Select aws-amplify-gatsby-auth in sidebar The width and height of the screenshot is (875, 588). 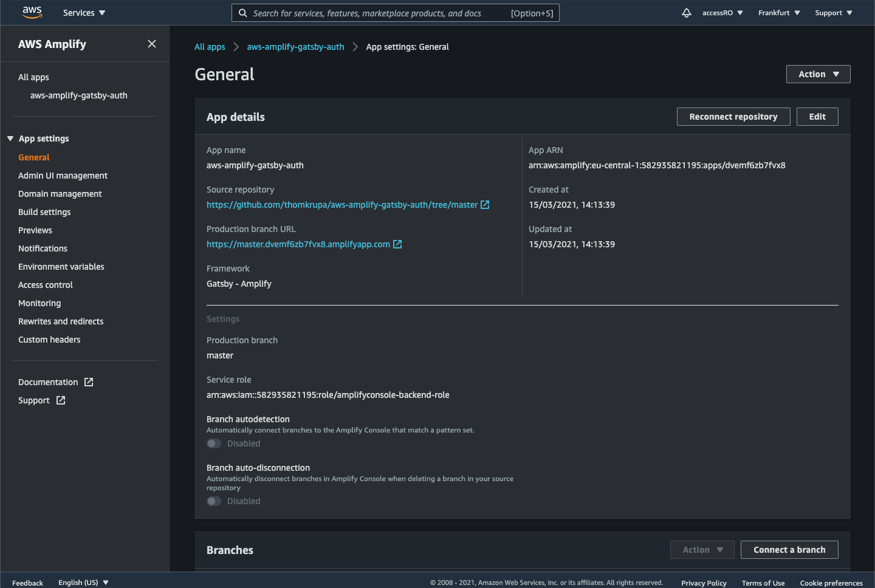click(x=79, y=95)
